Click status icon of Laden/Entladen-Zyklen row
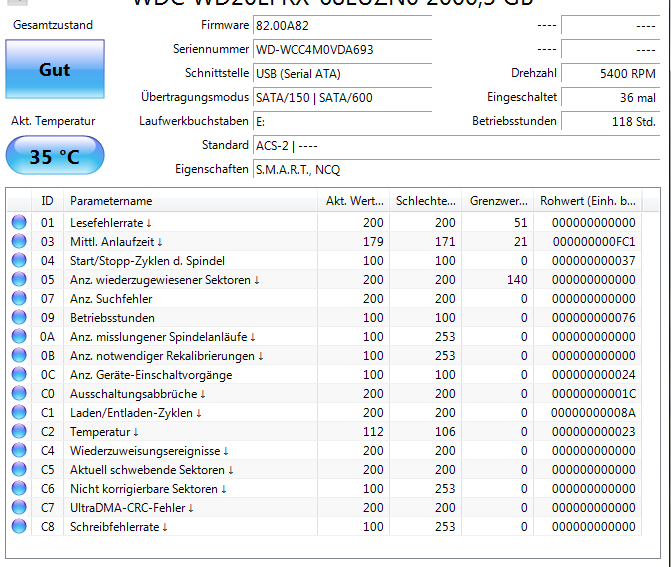 (x=19, y=412)
